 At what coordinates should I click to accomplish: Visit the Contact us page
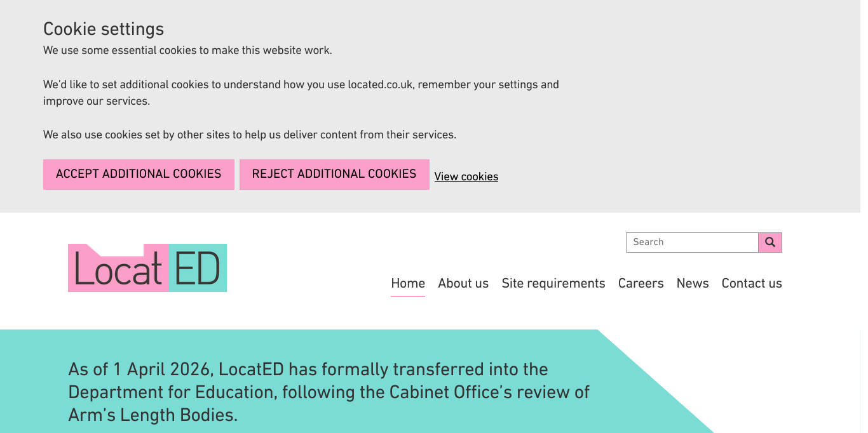(x=752, y=283)
